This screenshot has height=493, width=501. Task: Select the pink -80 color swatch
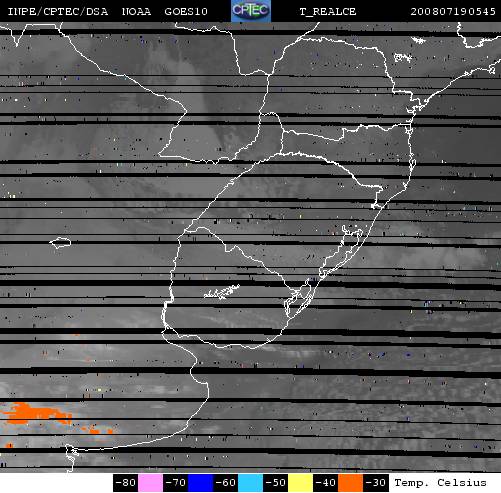pos(150,483)
